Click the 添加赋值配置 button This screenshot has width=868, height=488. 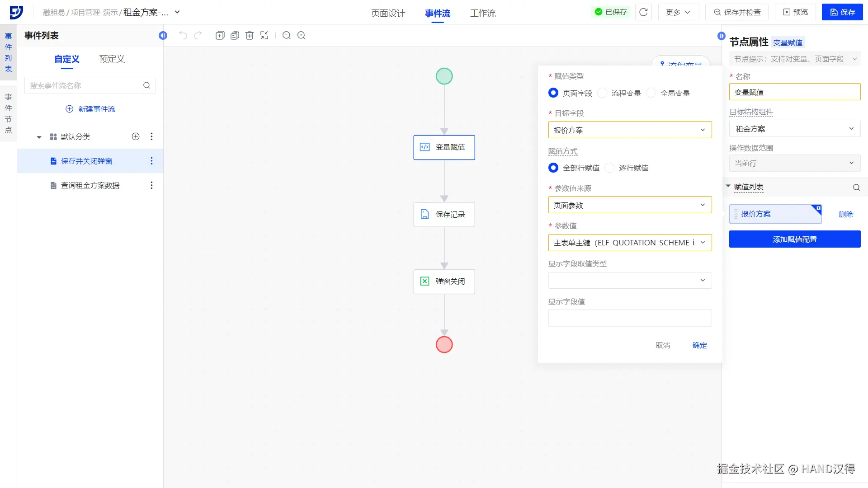click(794, 239)
